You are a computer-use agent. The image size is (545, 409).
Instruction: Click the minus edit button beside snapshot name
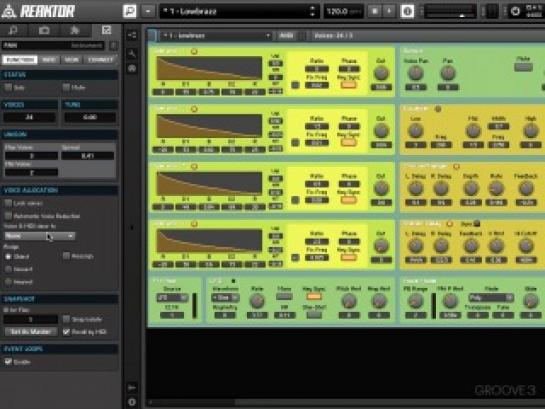tap(148, 11)
